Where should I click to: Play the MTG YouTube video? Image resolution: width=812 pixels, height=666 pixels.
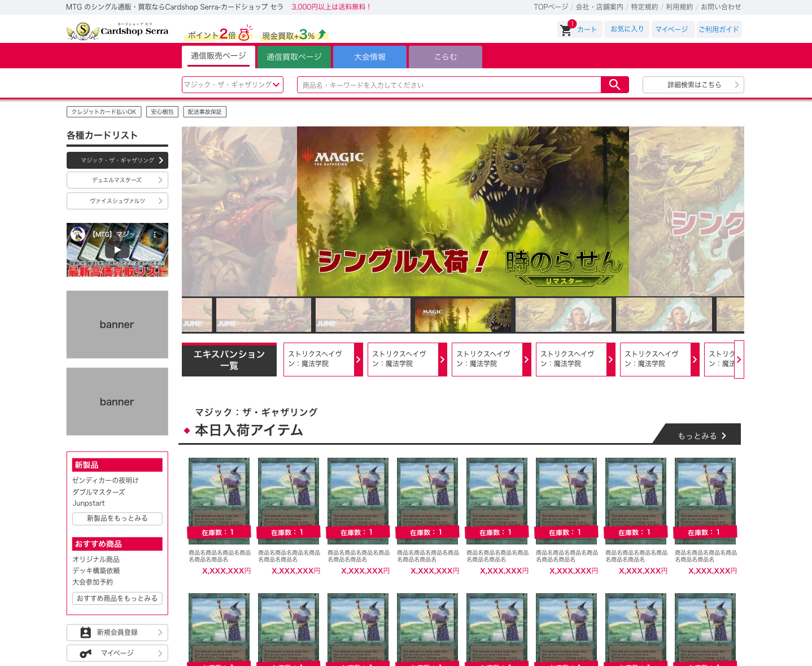point(117,250)
